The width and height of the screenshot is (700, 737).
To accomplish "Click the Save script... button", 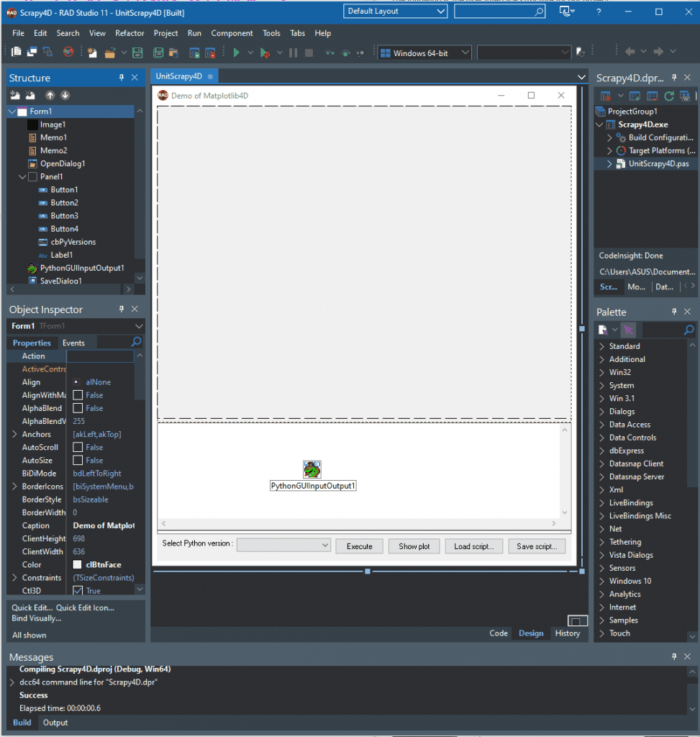I will (537, 546).
